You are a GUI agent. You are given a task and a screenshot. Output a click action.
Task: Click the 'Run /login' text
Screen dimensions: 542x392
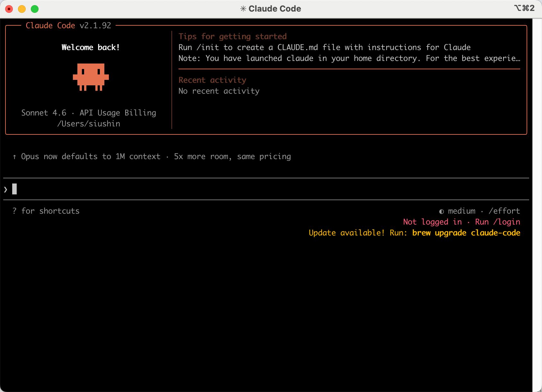click(x=498, y=222)
